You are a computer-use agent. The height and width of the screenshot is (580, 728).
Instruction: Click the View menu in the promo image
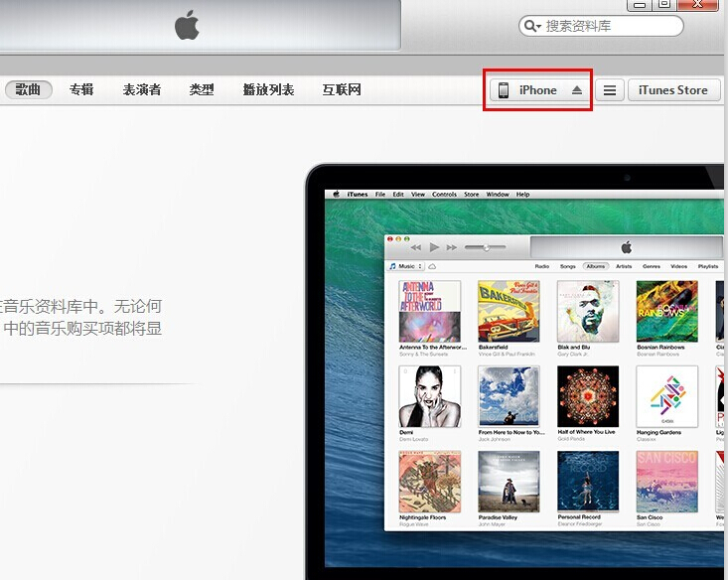pos(418,194)
